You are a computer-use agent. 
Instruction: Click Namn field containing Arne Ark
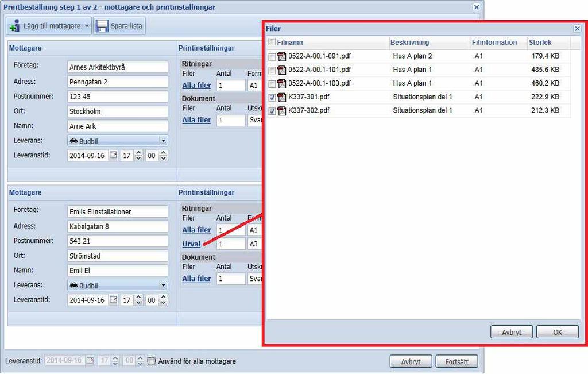[118, 126]
